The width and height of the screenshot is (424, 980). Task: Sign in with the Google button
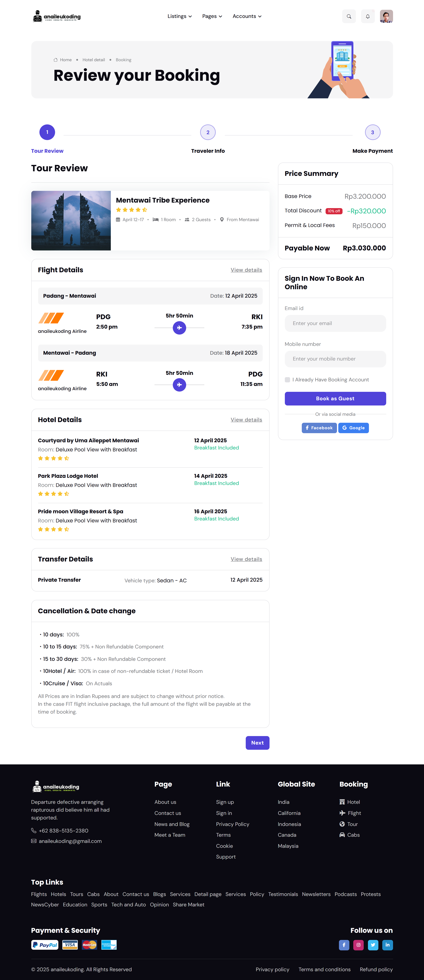(x=354, y=428)
